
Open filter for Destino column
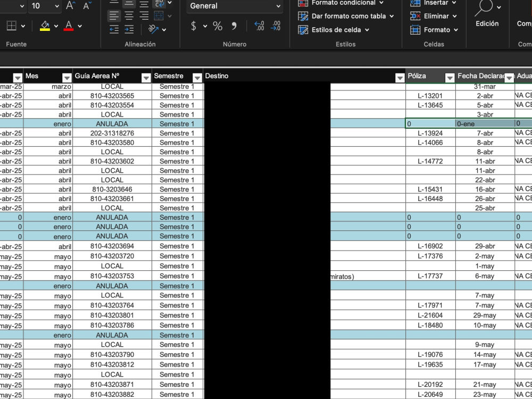pyautogui.click(x=400, y=78)
